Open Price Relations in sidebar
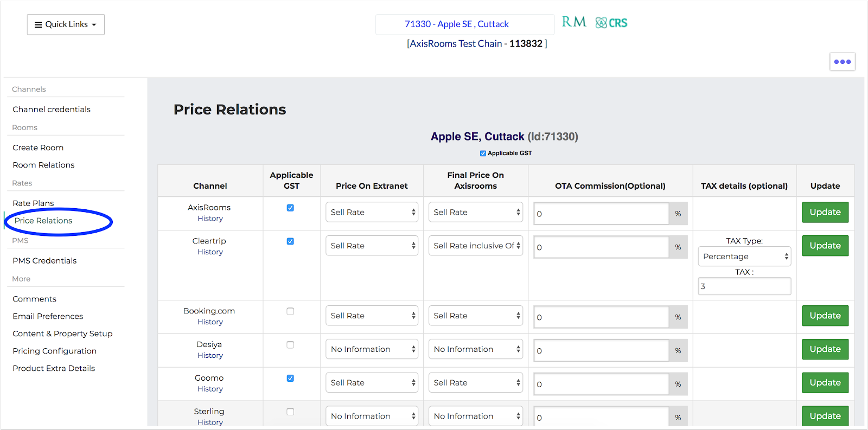This screenshot has height=430, width=868. coord(43,221)
